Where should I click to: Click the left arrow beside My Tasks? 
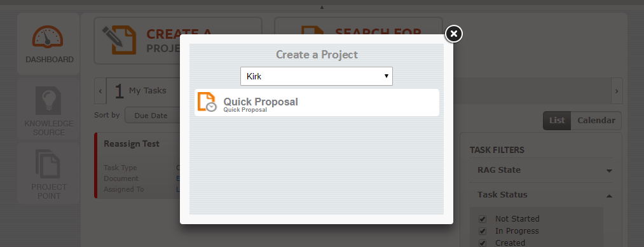click(x=100, y=91)
